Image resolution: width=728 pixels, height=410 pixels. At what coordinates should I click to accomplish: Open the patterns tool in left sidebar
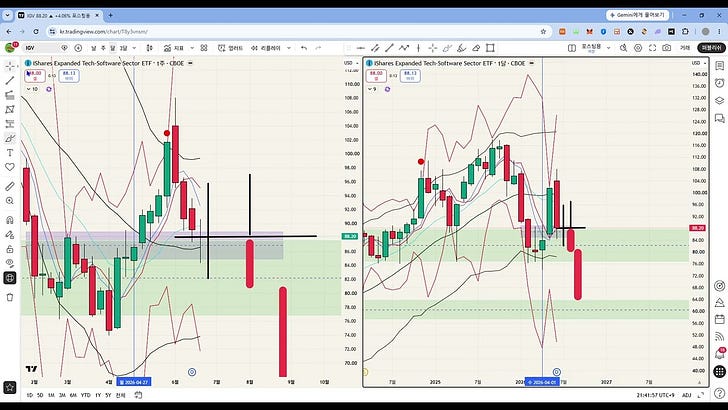click(x=10, y=110)
